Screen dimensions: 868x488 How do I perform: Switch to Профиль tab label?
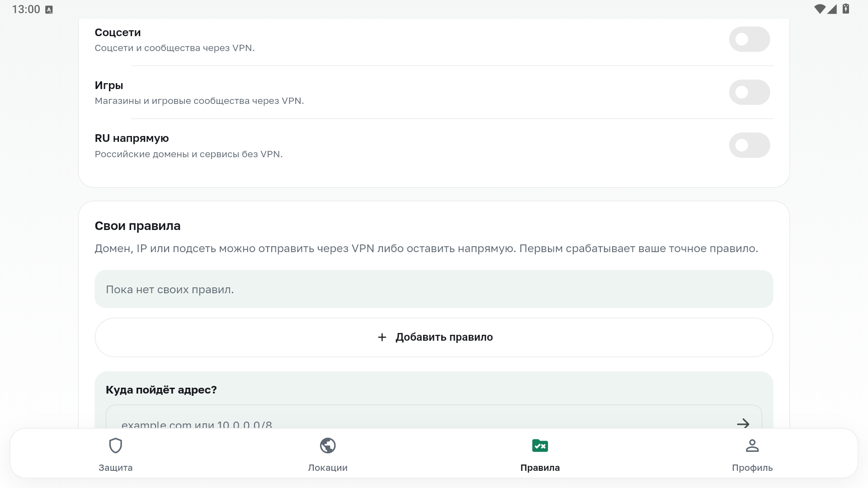coord(752,468)
